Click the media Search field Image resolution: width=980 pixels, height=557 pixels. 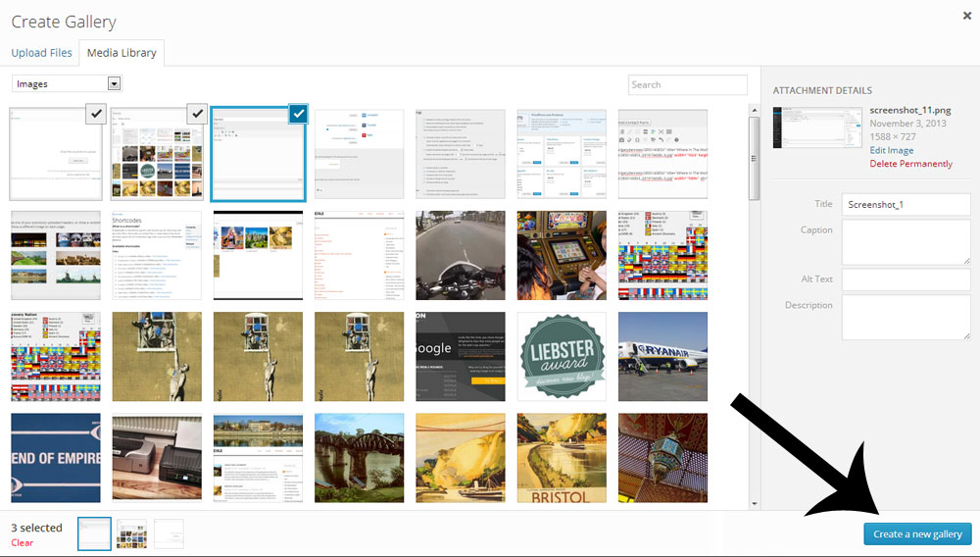[687, 85]
